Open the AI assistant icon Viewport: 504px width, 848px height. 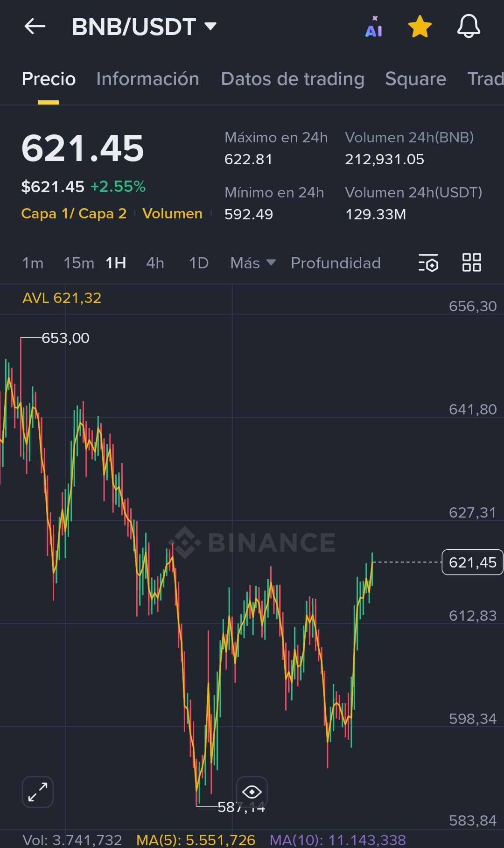pos(374,27)
